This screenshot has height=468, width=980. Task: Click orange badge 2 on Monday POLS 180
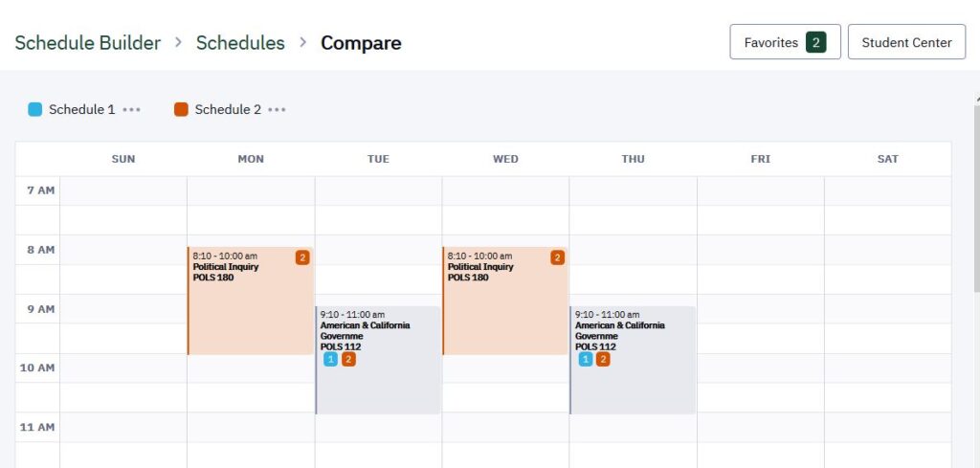click(x=302, y=257)
